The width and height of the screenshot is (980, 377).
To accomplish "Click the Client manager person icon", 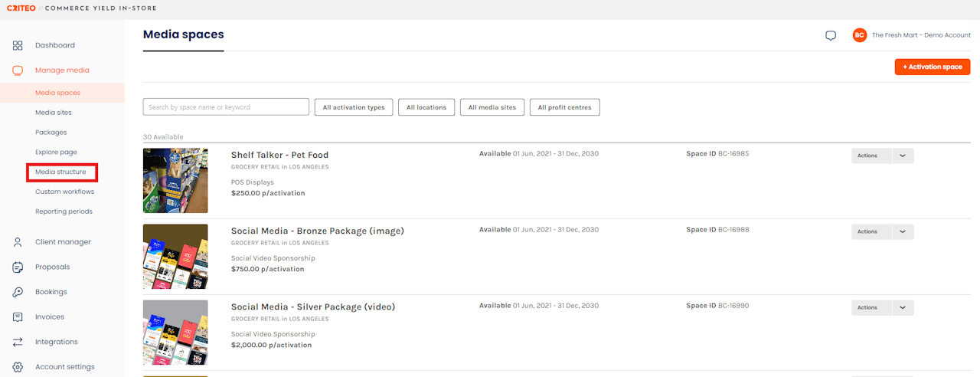I will point(18,242).
